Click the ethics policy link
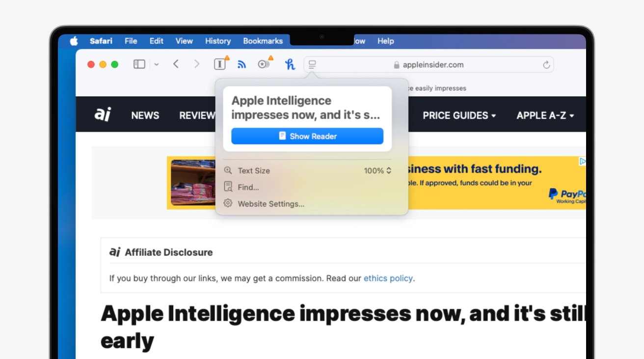Image resolution: width=644 pixels, height=359 pixels. click(388, 278)
